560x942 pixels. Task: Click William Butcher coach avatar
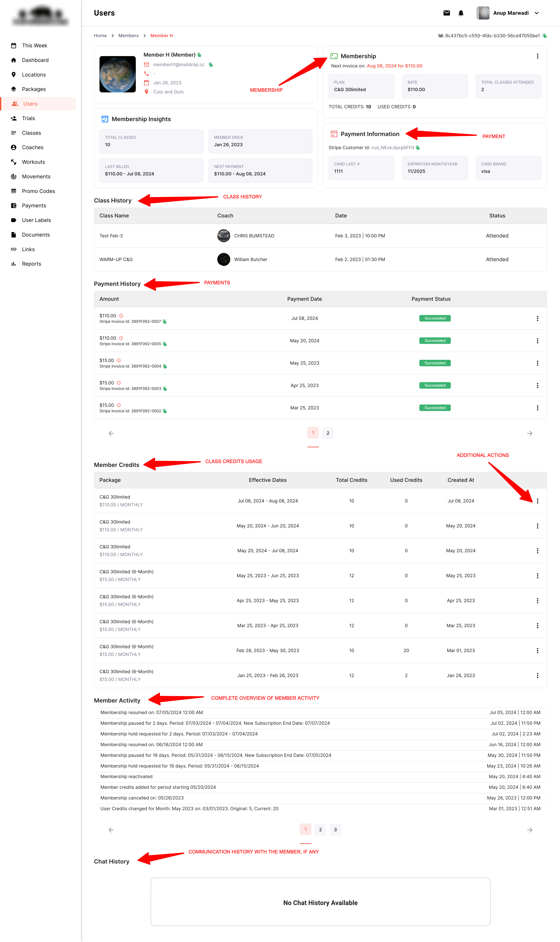click(x=224, y=259)
